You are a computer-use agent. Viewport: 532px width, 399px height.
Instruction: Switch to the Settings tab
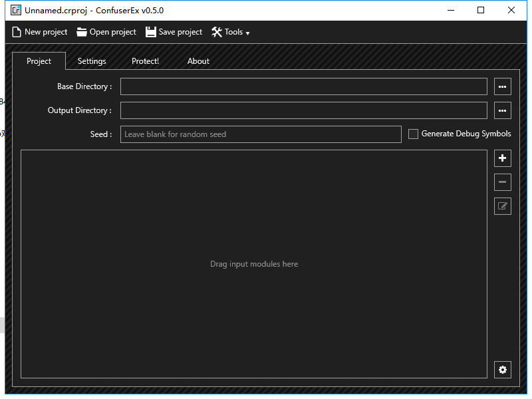(92, 61)
